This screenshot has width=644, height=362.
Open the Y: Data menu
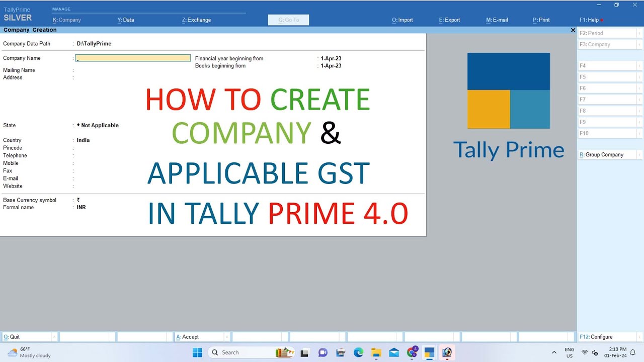tap(126, 20)
